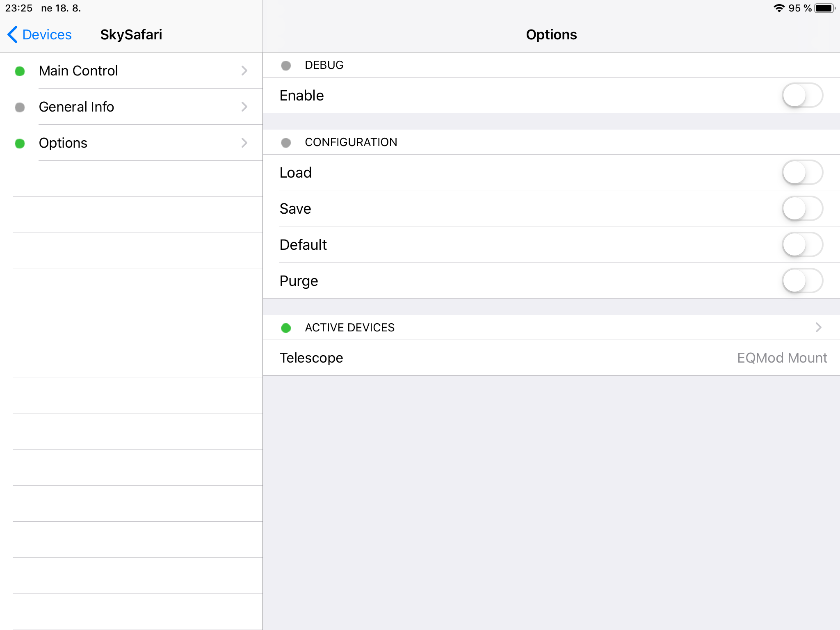This screenshot has height=630, width=840.
Task: Click green status dot beside Options
Action: (19, 144)
